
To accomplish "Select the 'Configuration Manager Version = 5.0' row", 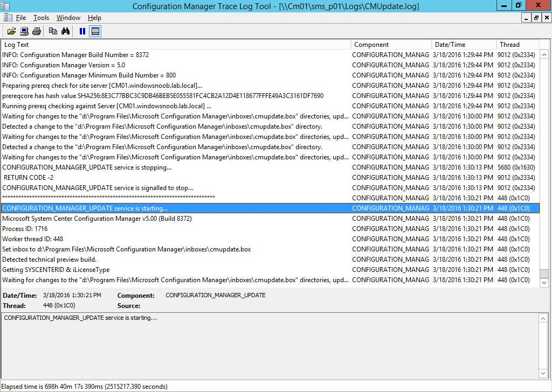I will pyautogui.click(x=270, y=65).
